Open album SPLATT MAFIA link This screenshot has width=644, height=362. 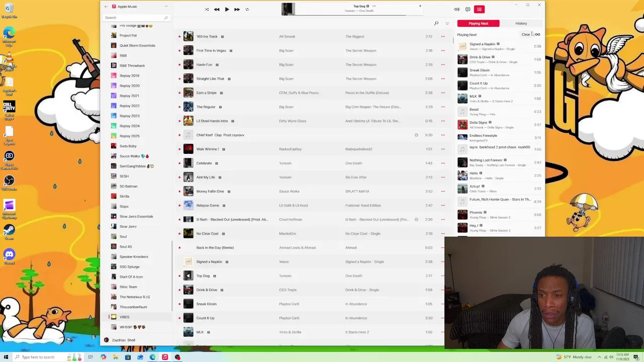[357, 191]
